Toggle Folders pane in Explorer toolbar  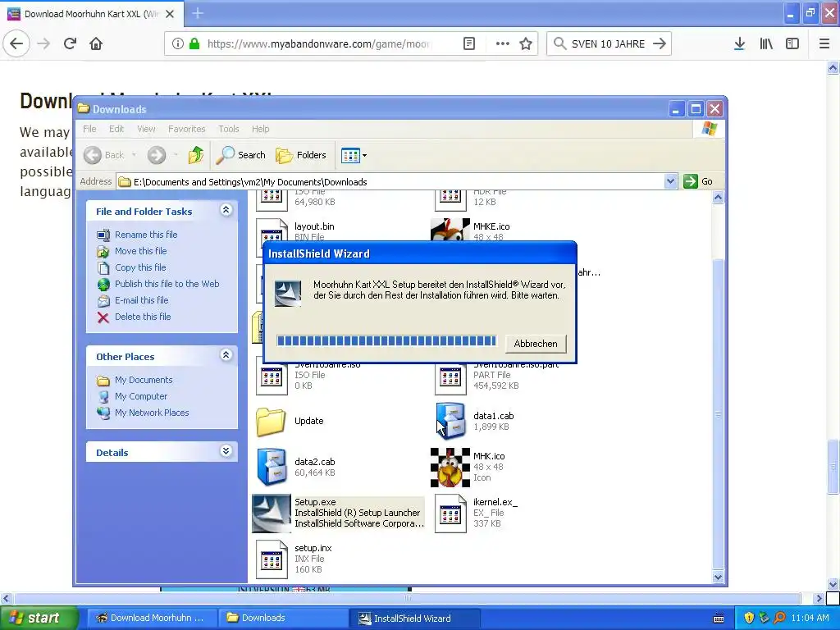[x=301, y=155]
